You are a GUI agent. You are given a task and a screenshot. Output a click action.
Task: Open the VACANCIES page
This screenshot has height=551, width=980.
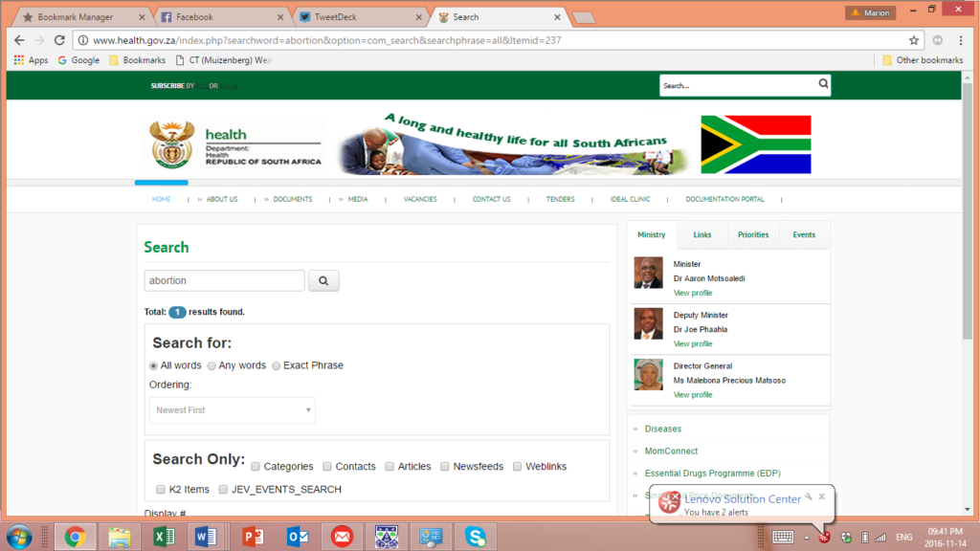point(420,199)
